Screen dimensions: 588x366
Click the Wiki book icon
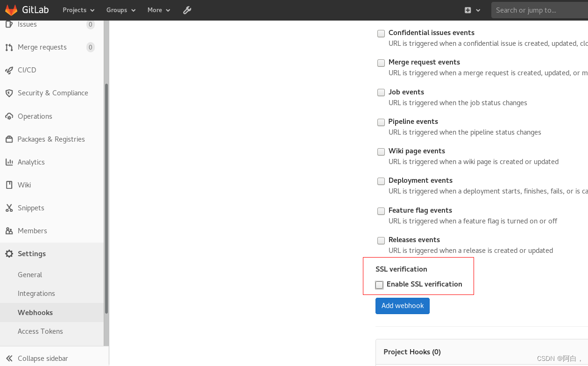(9, 185)
